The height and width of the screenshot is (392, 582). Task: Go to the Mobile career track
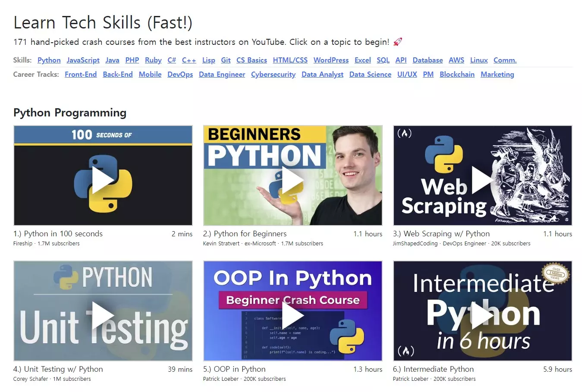tap(150, 74)
